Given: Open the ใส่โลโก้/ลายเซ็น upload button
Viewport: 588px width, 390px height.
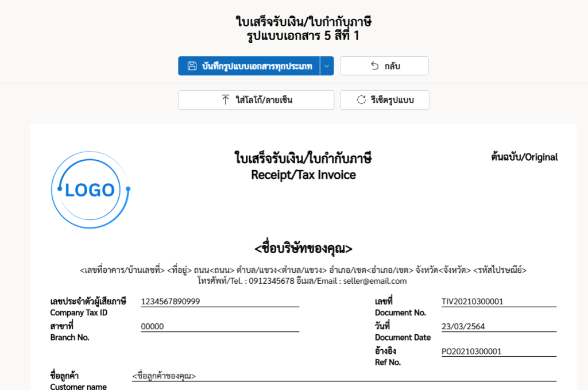Looking at the screenshot, I should click(x=256, y=100).
